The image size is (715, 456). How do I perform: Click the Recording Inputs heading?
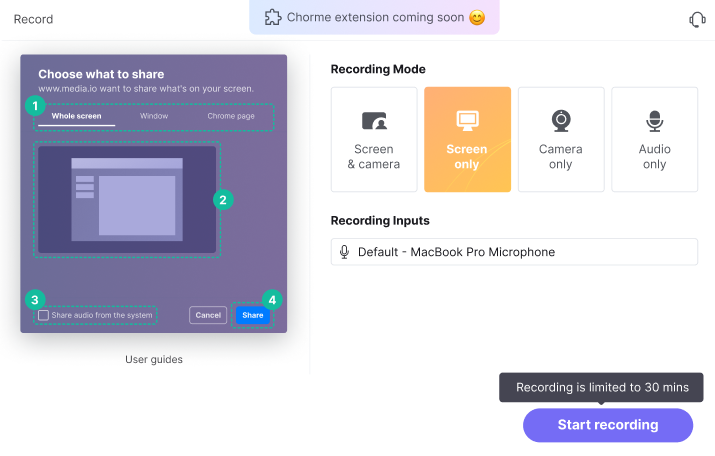380,221
